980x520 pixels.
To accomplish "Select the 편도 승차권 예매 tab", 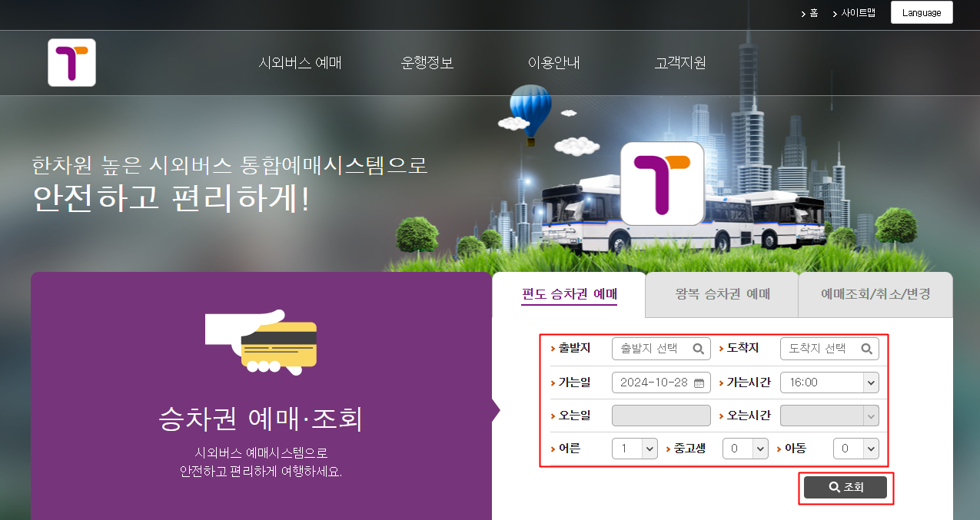I will tap(569, 294).
